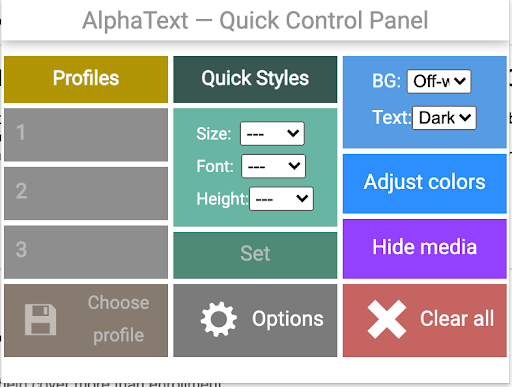Click the Choose profile text
Image resolution: width=512 pixels, height=387 pixels.
coord(118,319)
